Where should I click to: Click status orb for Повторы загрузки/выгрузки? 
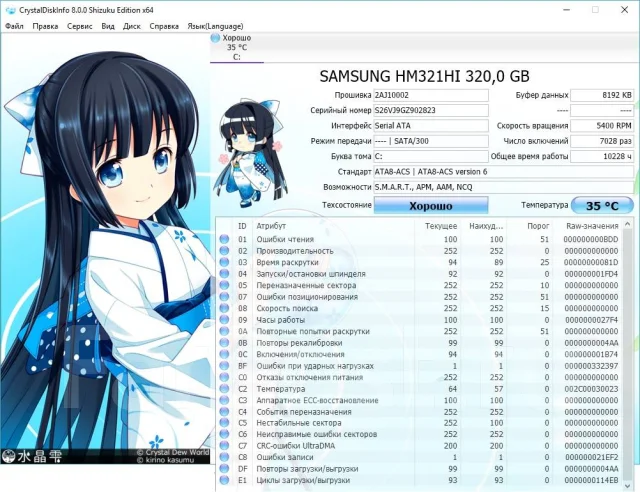(x=224, y=468)
